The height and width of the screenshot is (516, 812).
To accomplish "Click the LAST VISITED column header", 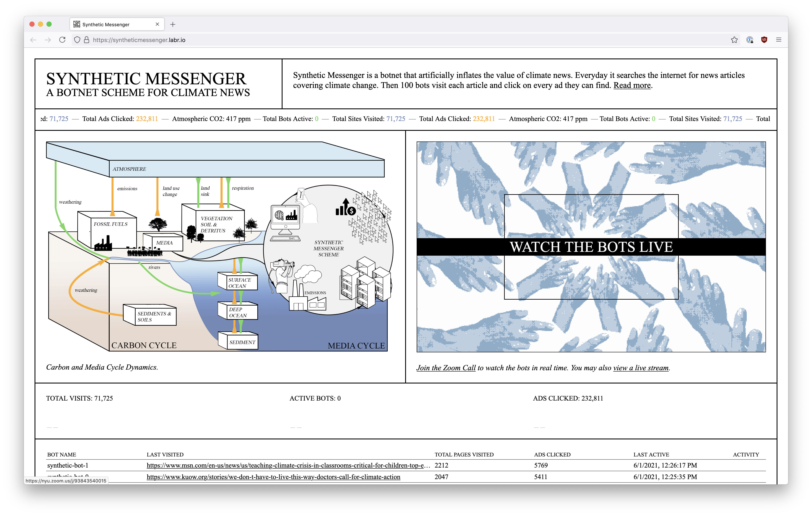I will click(165, 455).
